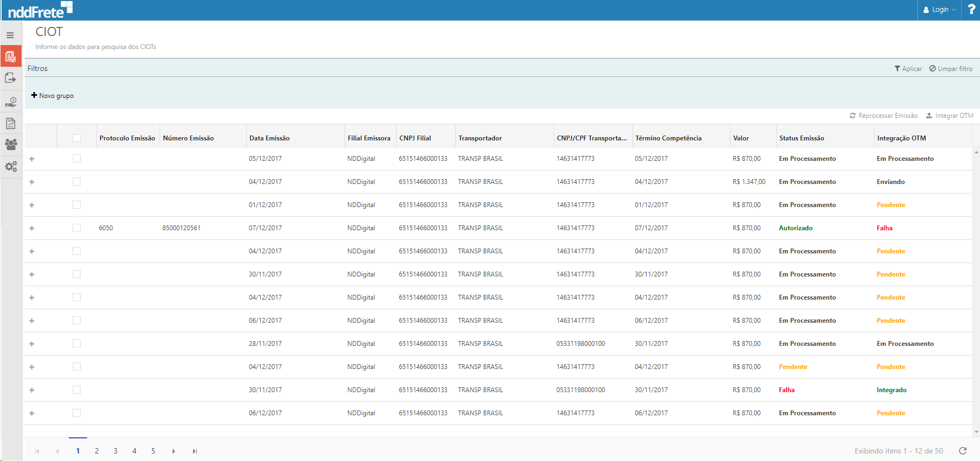
Task: Click the highlighted CIOT documents sidebar icon
Action: pyautogui.click(x=10, y=56)
